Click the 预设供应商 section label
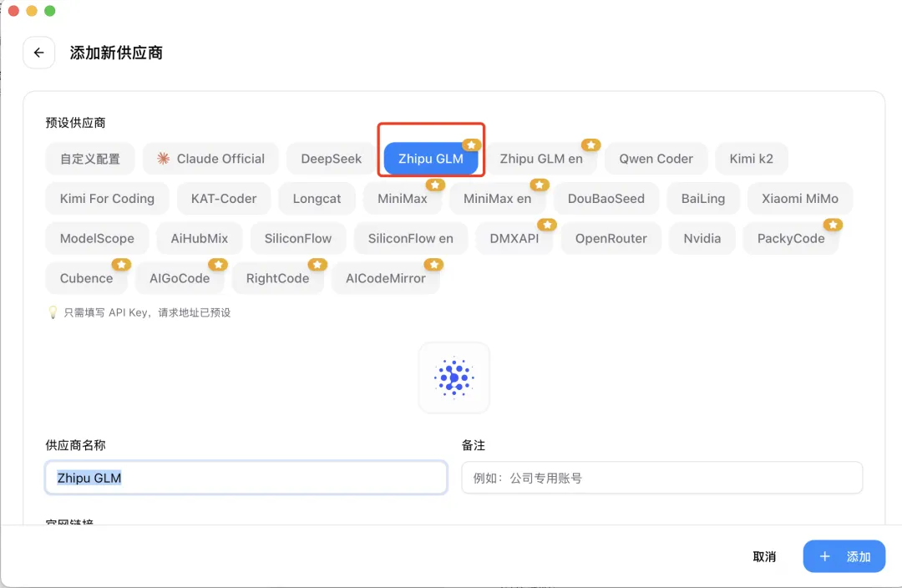Screen dimensions: 902x588 coord(75,123)
